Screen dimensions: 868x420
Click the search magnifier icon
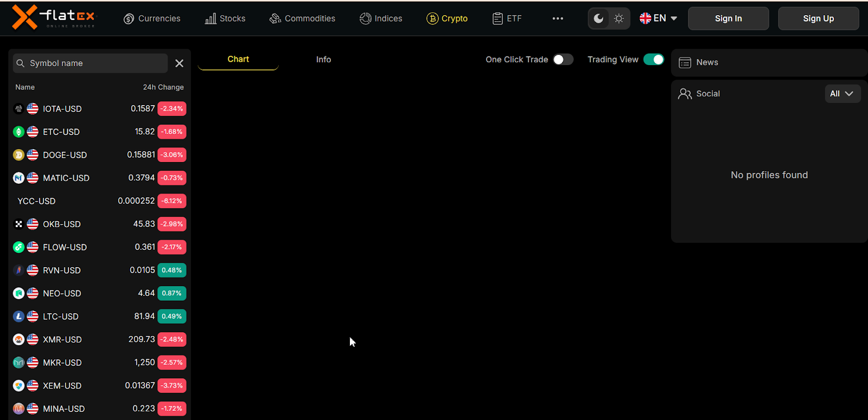(21, 63)
